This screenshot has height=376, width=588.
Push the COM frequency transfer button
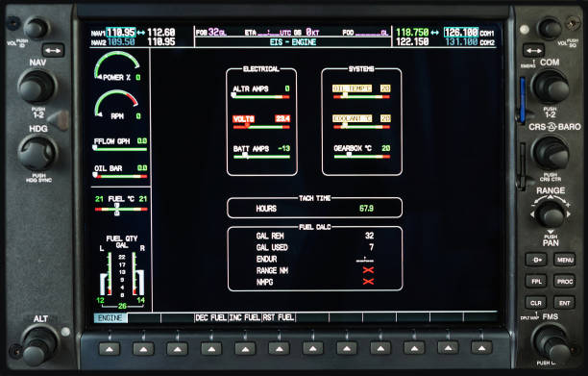click(533, 50)
